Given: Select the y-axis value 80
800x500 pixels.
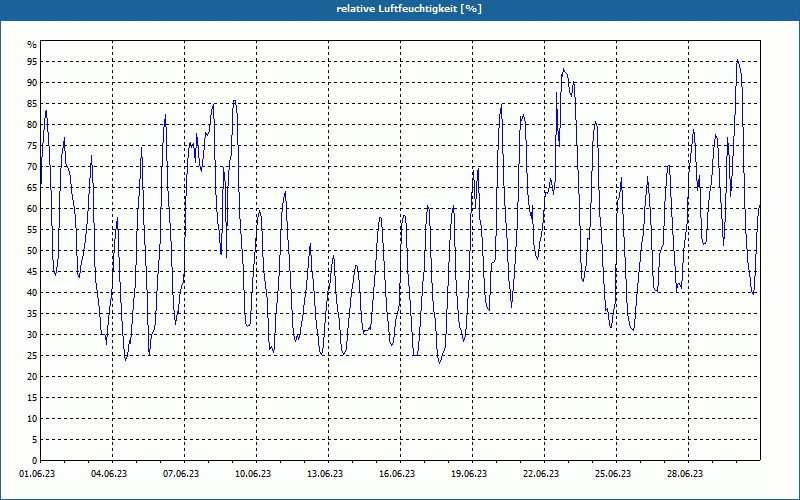Looking at the screenshot, I should click(32, 124).
